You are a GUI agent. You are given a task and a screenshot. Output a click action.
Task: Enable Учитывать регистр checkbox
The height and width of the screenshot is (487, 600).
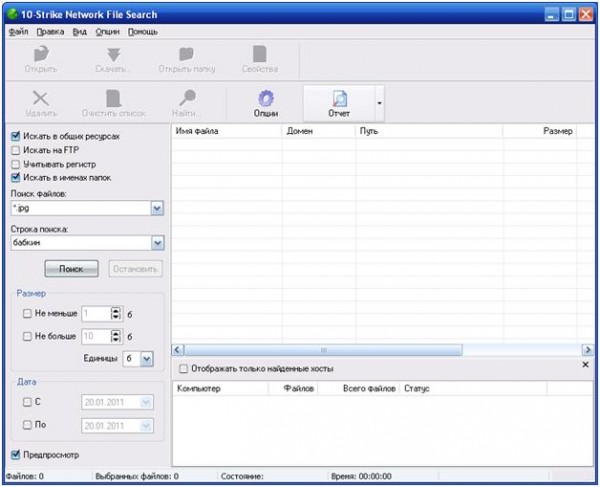tap(16, 164)
